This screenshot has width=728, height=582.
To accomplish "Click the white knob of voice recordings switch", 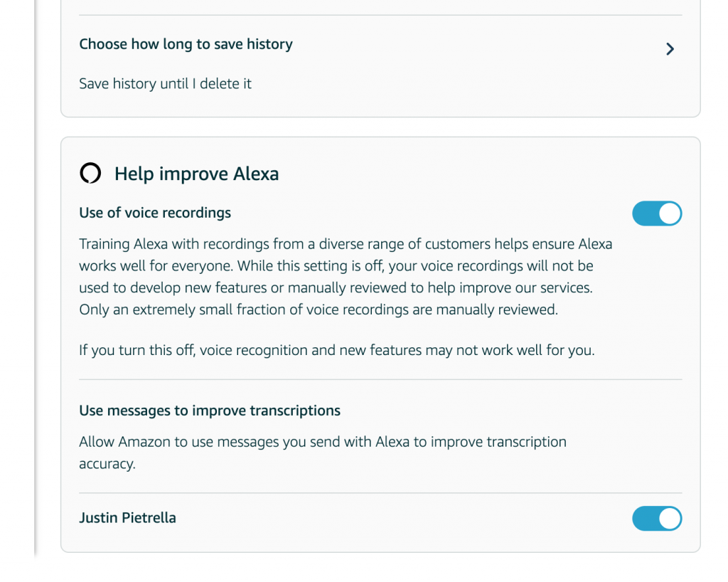I will [670, 213].
